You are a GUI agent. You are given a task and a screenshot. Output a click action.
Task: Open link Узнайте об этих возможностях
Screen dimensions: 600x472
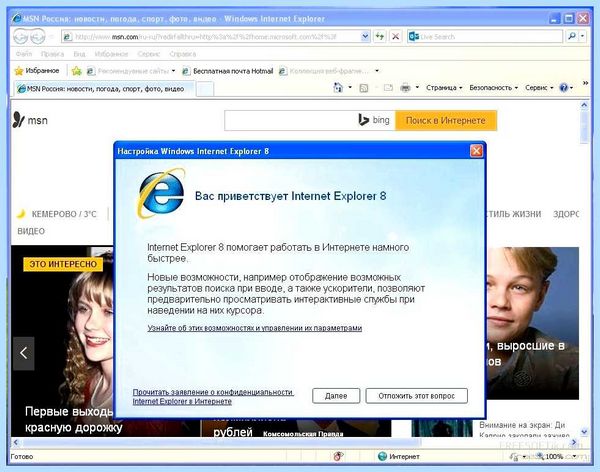coord(254,328)
